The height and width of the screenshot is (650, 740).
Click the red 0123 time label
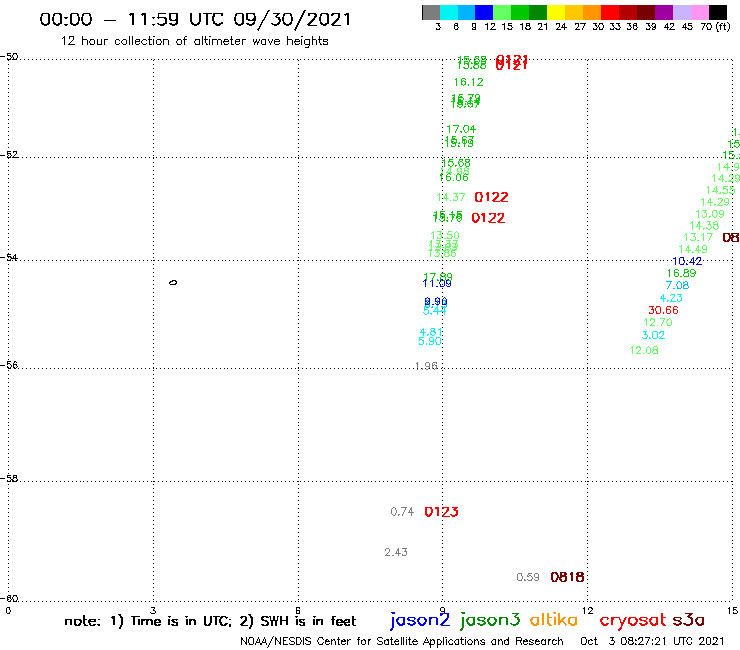(441, 512)
